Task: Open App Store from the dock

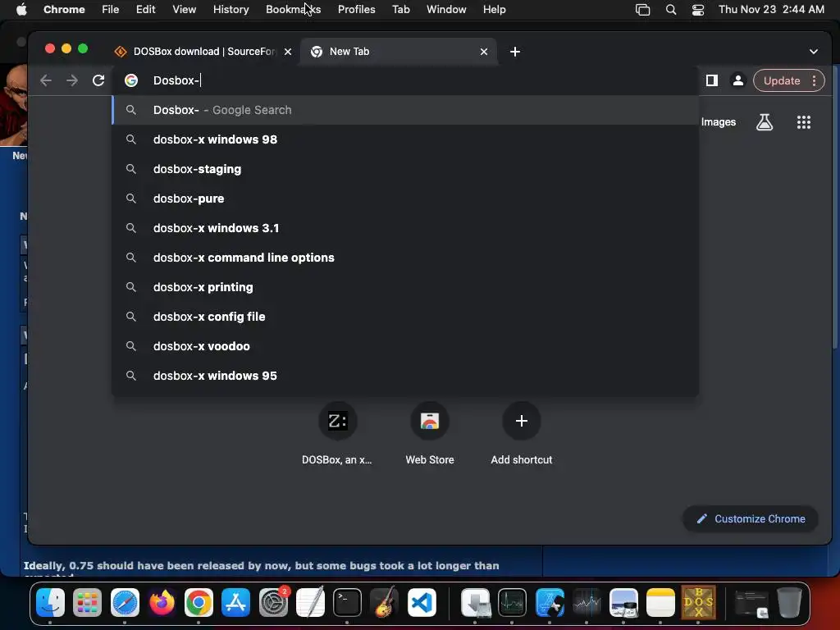Action: point(235,602)
